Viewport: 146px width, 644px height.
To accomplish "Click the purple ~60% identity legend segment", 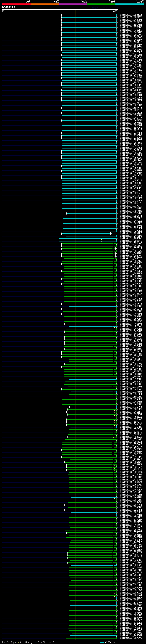I will [x=73, y=4].
